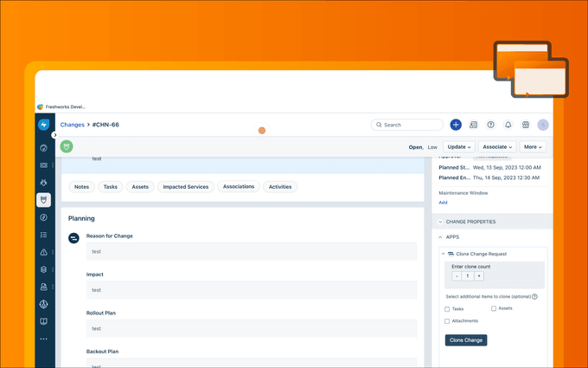
Task: Switch to the Activities tab
Action: (x=280, y=186)
